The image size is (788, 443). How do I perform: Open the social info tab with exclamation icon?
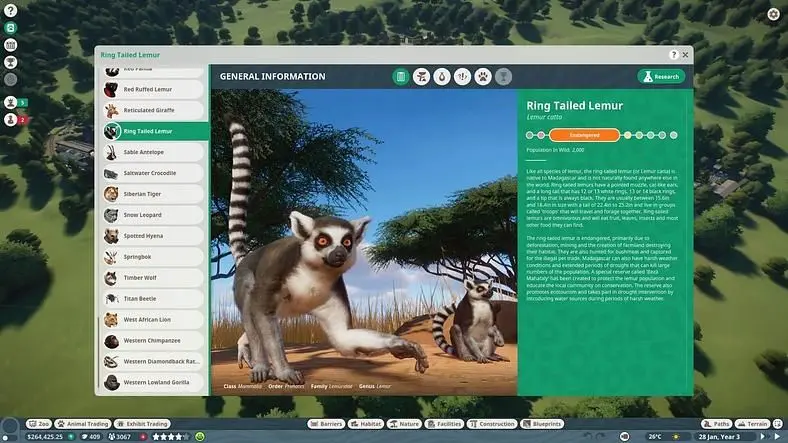click(x=462, y=76)
